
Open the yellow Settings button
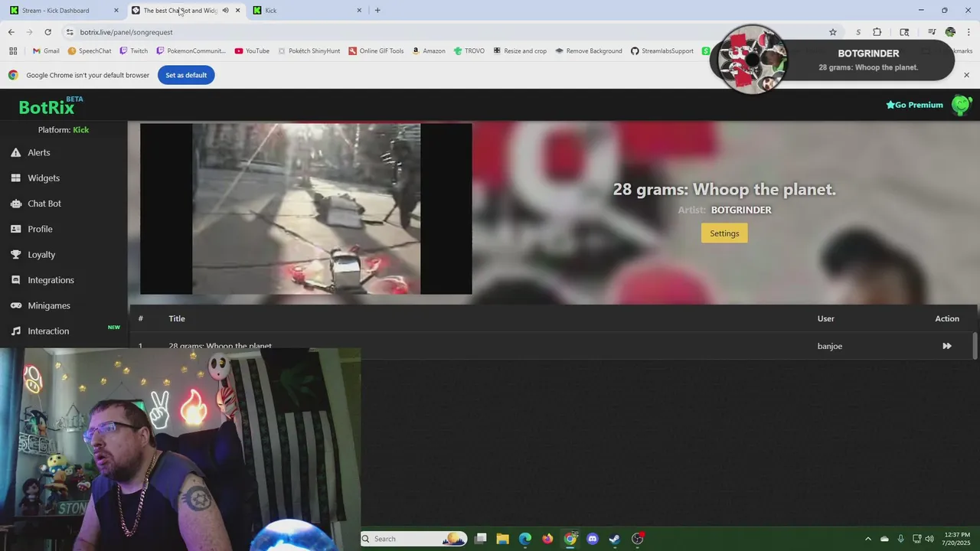coord(724,233)
